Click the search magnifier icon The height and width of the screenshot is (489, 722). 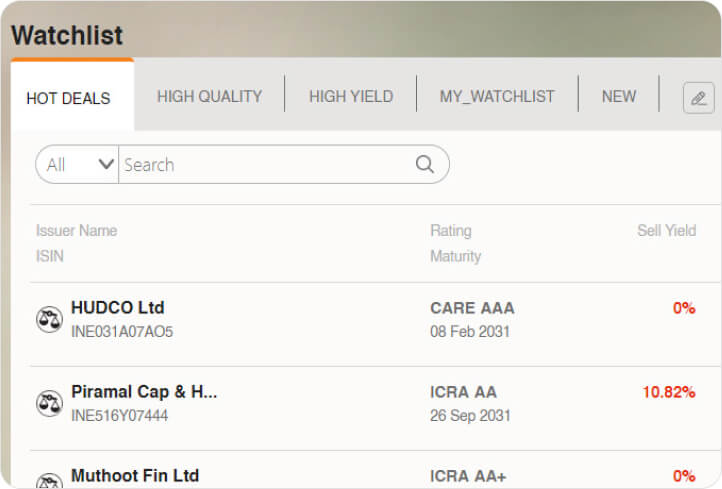pyautogui.click(x=425, y=165)
